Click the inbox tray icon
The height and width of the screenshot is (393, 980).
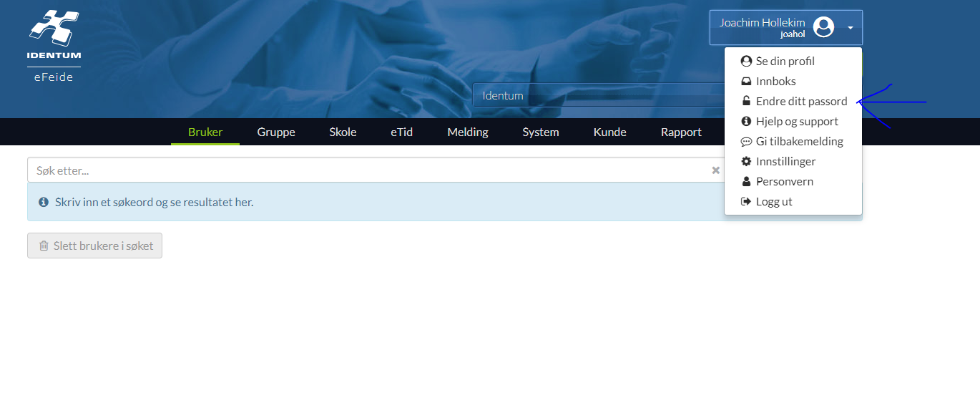tap(746, 82)
